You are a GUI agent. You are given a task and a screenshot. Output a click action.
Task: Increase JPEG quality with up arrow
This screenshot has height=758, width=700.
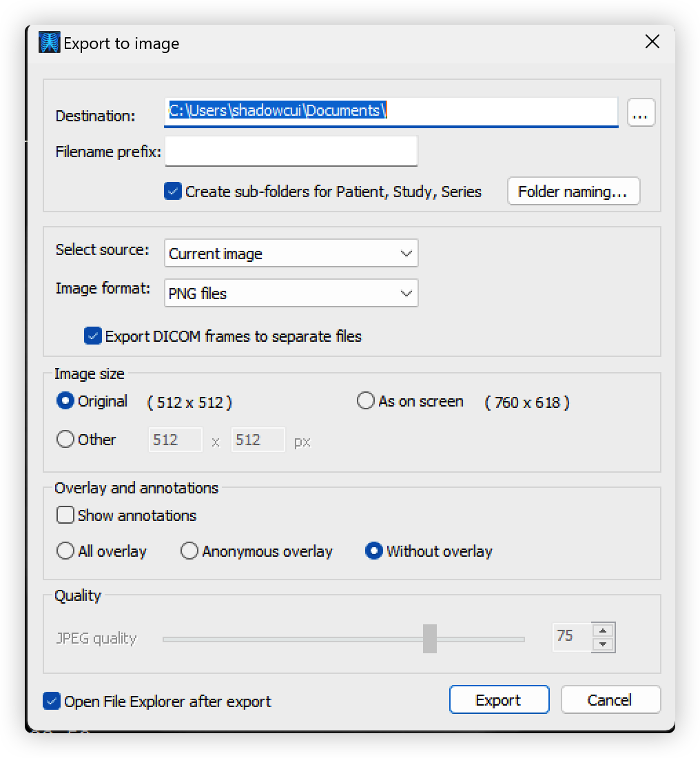602,631
